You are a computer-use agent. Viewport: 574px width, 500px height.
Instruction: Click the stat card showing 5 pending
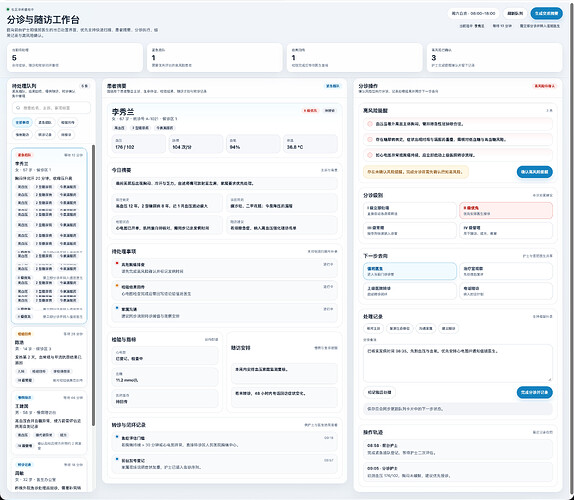pos(75,57)
